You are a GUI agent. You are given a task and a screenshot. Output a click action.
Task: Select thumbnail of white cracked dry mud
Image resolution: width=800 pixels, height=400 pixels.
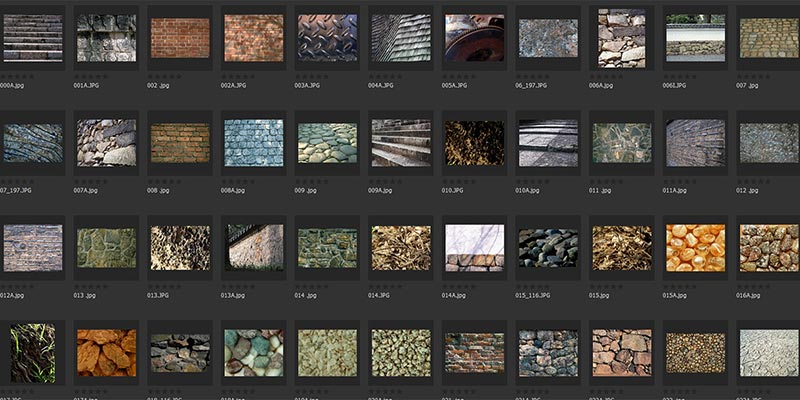[769, 353]
